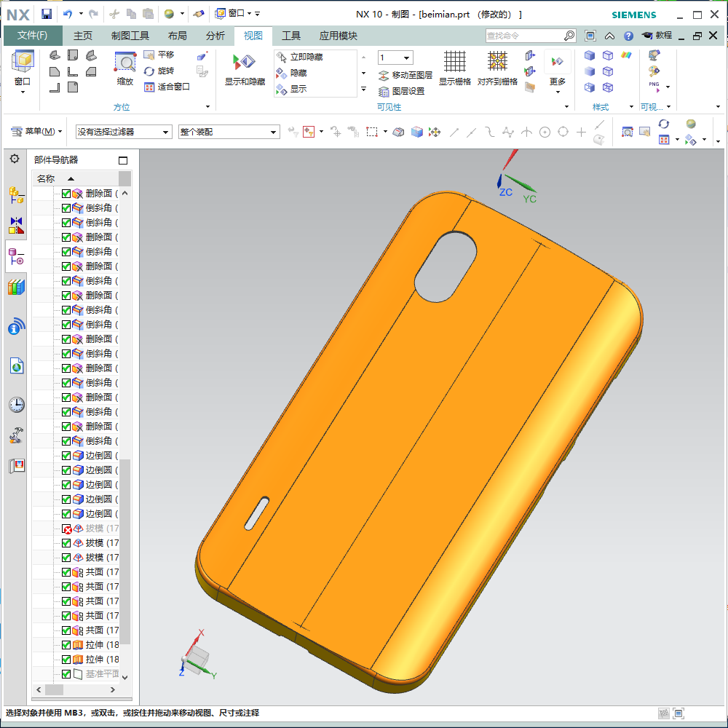728x728 pixels.
Task: Open the History clock sidebar icon
Action: (x=16, y=404)
